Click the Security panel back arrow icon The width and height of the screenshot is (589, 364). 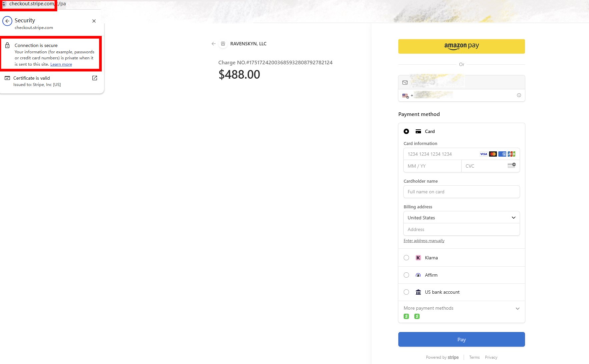coord(7,21)
